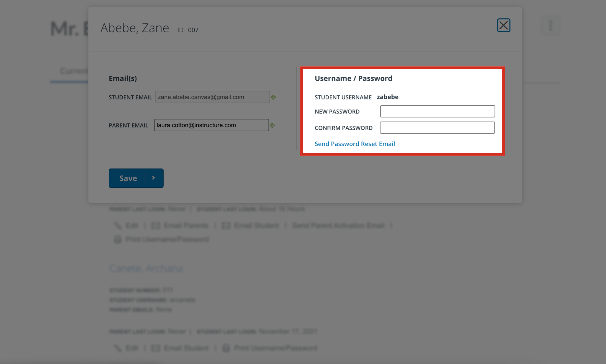Open the three-dot options menu
Screen dimensions: 606x364
pyautogui.click(x=550, y=26)
